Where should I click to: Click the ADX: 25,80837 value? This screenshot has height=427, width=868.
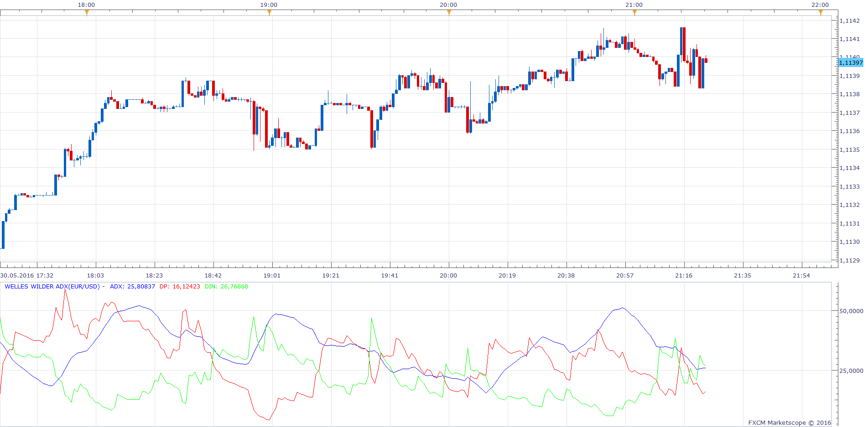point(132,287)
